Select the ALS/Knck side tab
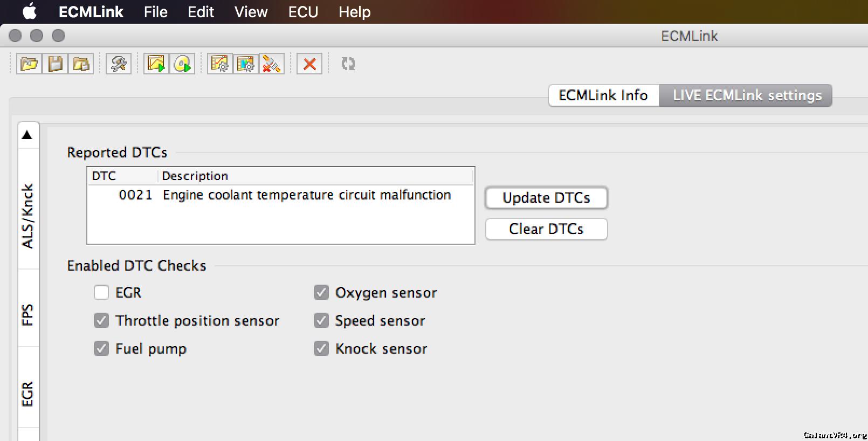The height and width of the screenshot is (441, 868). tap(28, 216)
